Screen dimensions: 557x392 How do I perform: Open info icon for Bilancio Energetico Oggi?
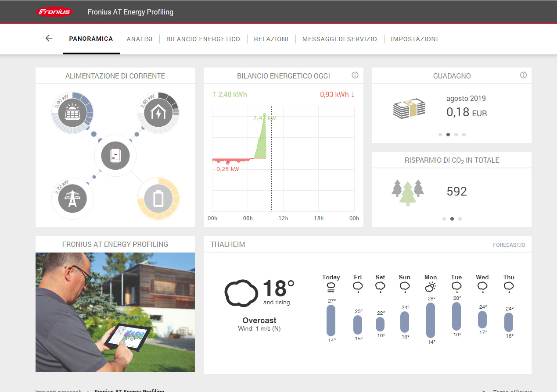click(x=355, y=75)
